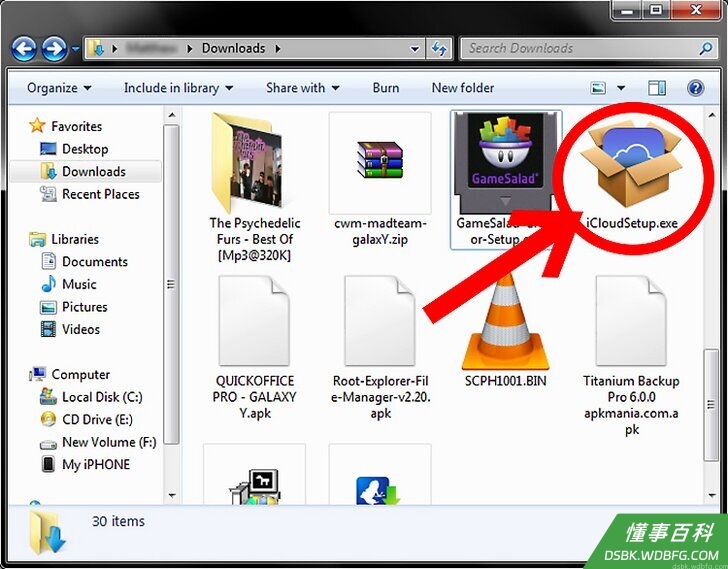Click the address bar folder icon

[x=96, y=48]
